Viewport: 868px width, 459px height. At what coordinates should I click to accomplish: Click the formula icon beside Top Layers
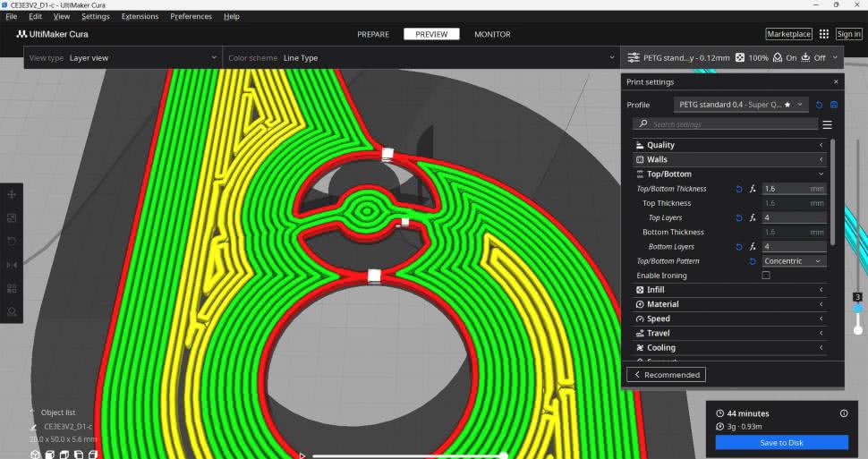coord(753,217)
